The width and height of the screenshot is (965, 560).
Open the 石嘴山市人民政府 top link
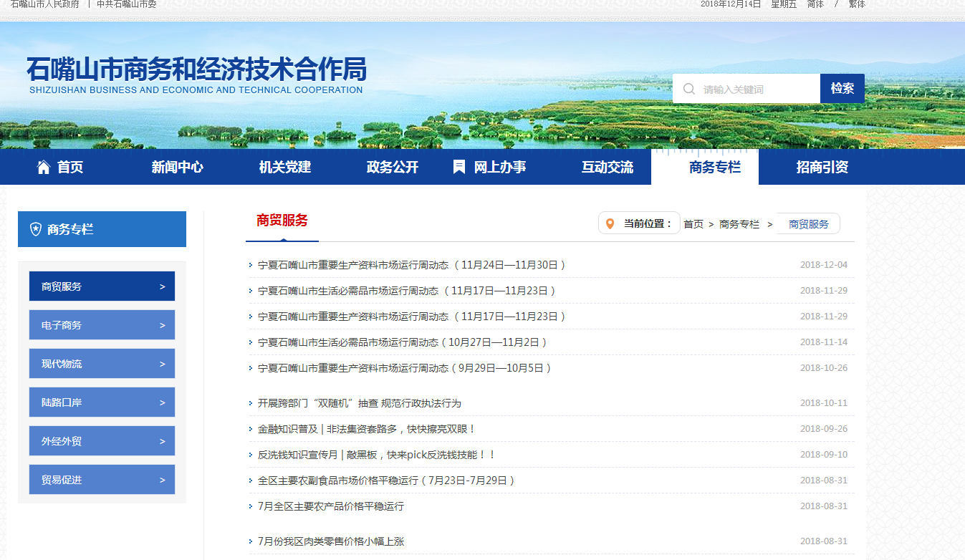click(45, 4)
